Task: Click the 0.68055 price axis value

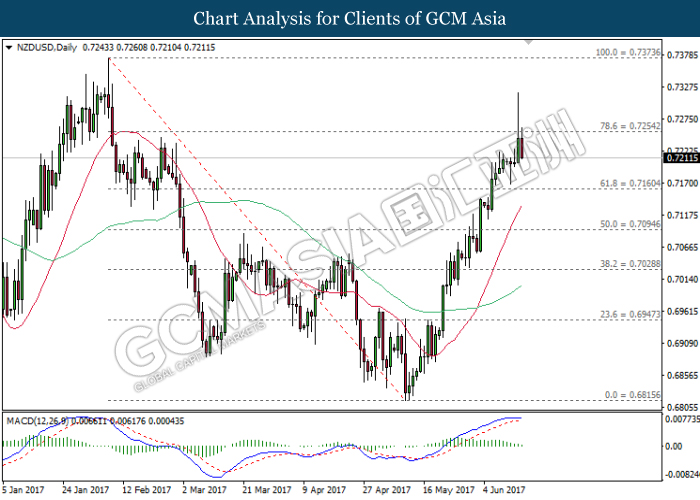Action: click(x=682, y=407)
